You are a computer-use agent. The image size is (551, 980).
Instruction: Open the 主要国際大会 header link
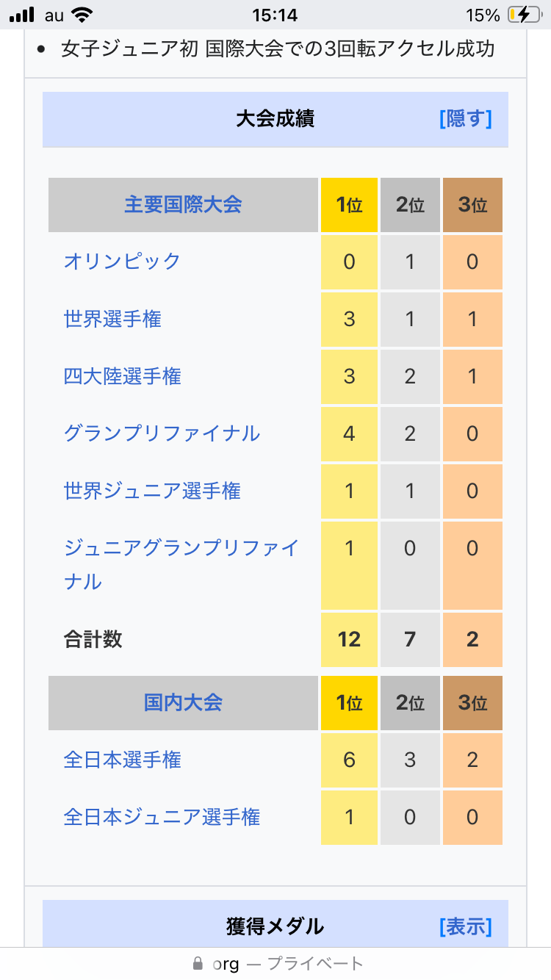pos(183,204)
